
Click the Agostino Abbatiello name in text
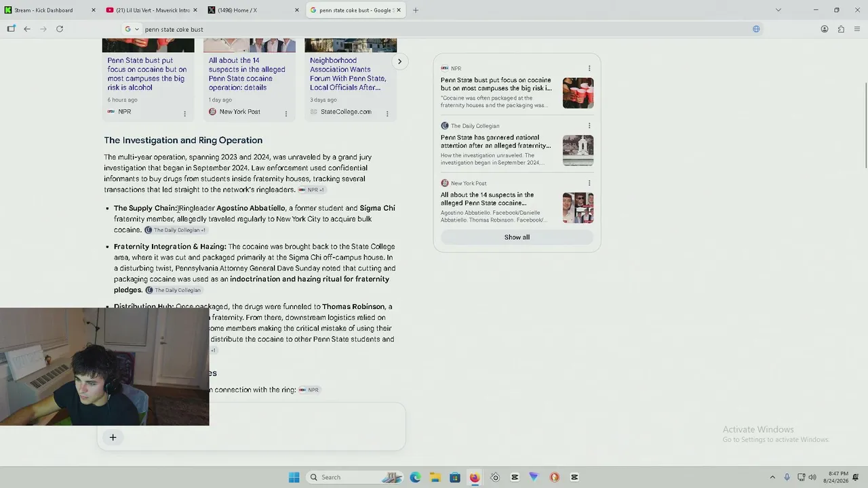(251, 208)
